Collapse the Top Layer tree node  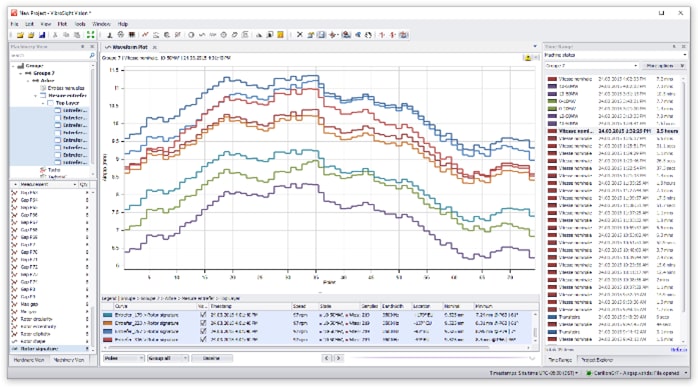pyautogui.click(x=43, y=103)
